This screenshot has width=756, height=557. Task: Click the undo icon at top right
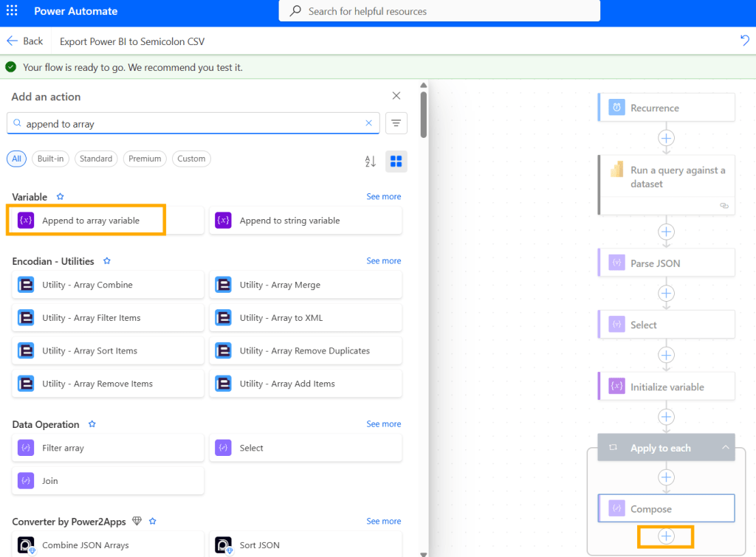(744, 41)
